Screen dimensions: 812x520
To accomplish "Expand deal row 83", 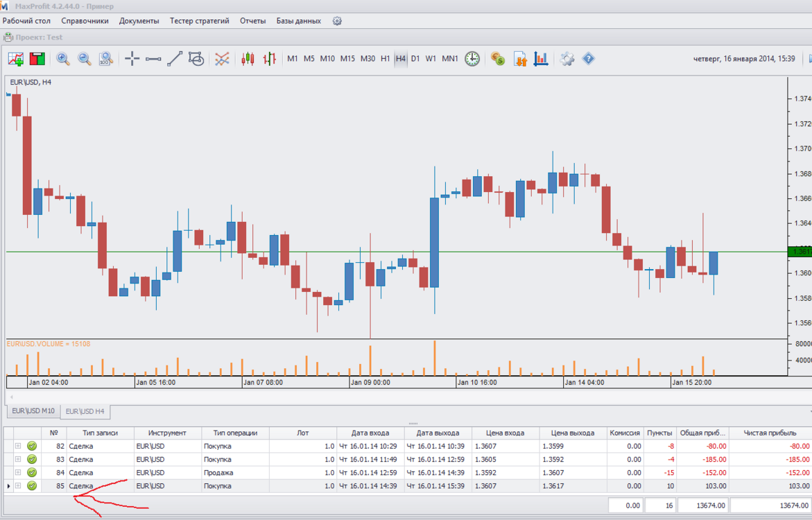I will click(18, 460).
